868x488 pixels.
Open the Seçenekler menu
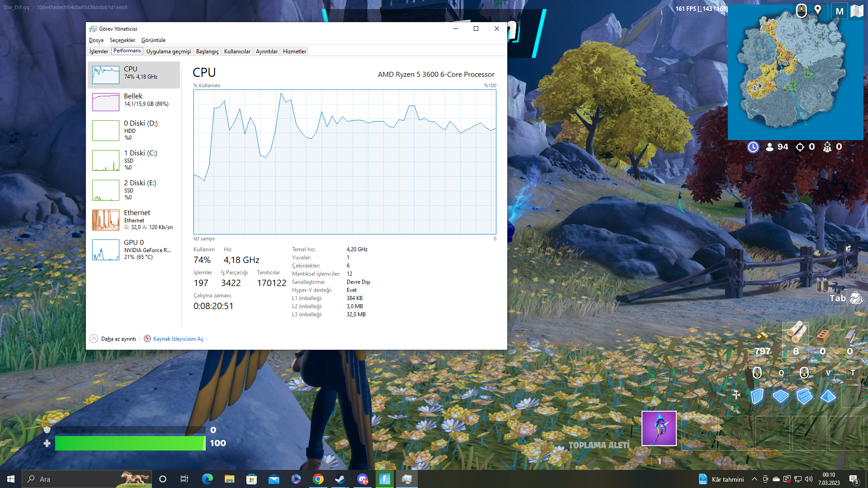coord(122,40)
